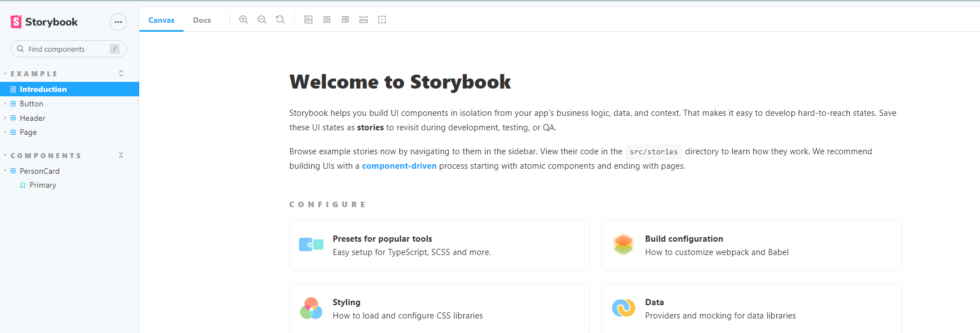Click the Button component grid icon

pyautogui.click(x=13, y=104)
